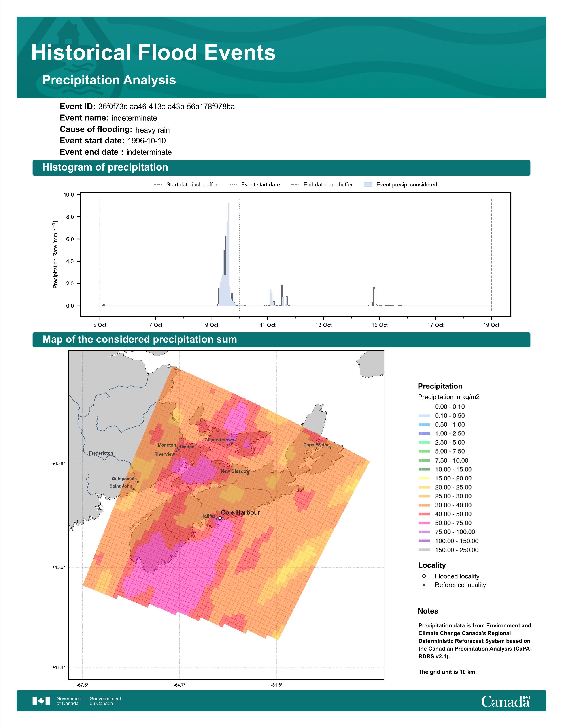This screenshot has height=728, width=563.
Task: Click the Moncton label on map
Action: click(167, 445)
